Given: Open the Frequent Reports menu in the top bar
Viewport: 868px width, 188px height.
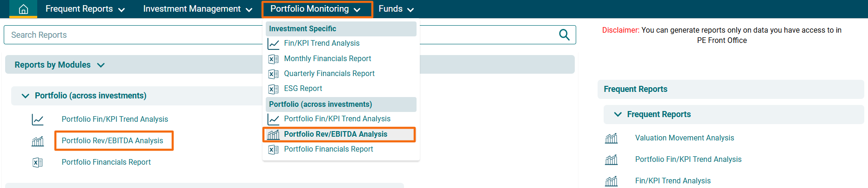Looking at the screenshot, I should pos(85,9).
